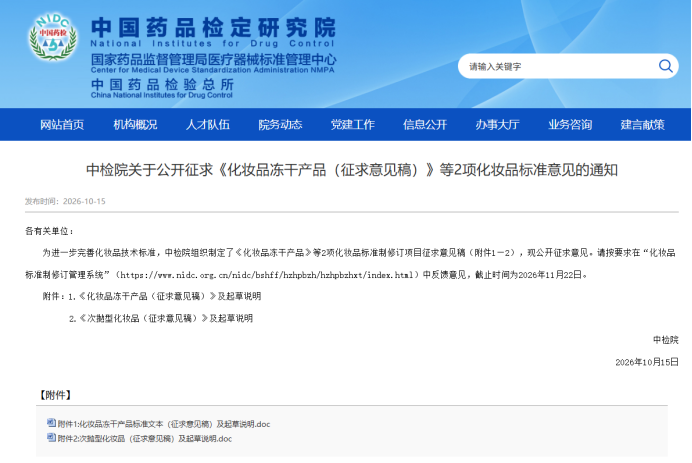Click the National Institutes for Drug Control subtitle
Screen dimensions: 692x463
213,44
